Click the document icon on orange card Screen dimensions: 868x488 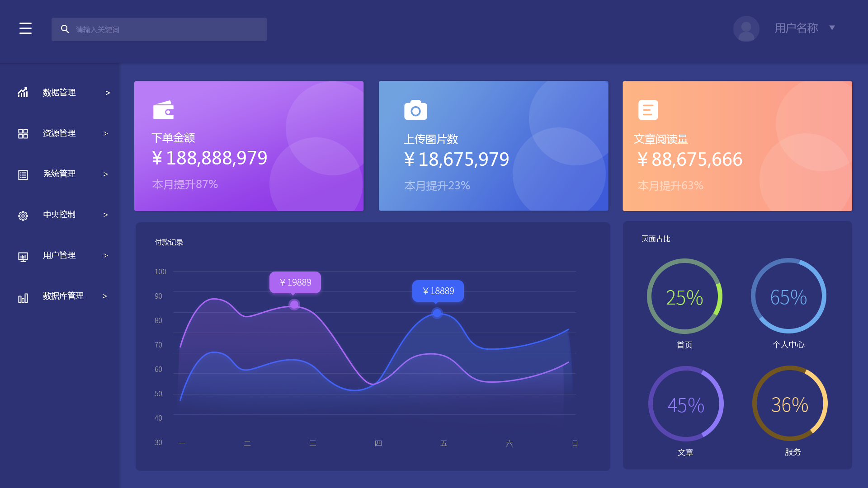(x=648, y=110)
